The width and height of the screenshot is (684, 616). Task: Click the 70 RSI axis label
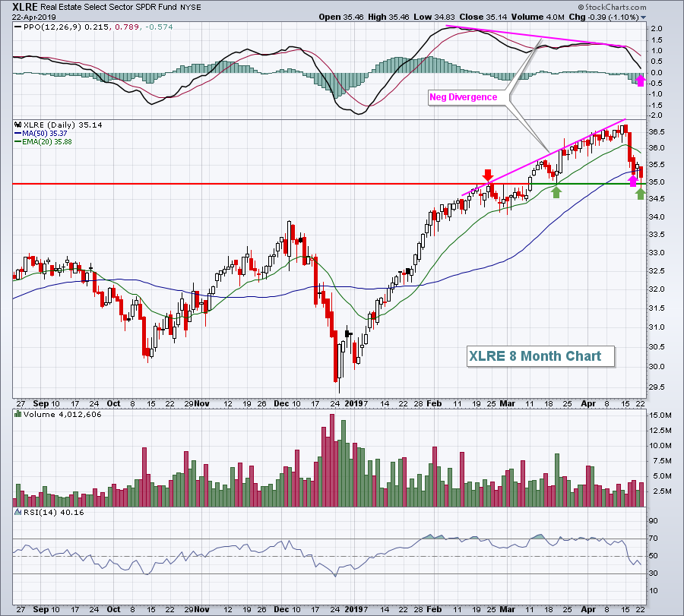pos(653,539)
